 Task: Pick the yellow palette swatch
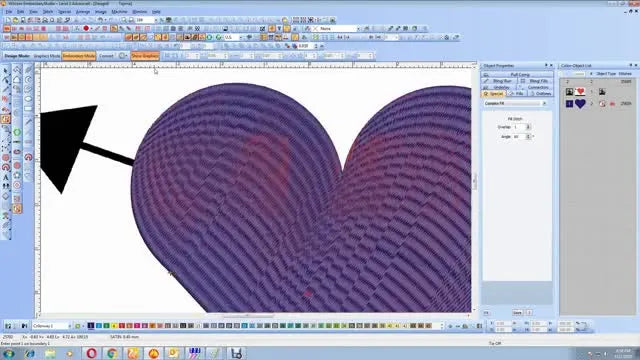(x=114, y=326)
